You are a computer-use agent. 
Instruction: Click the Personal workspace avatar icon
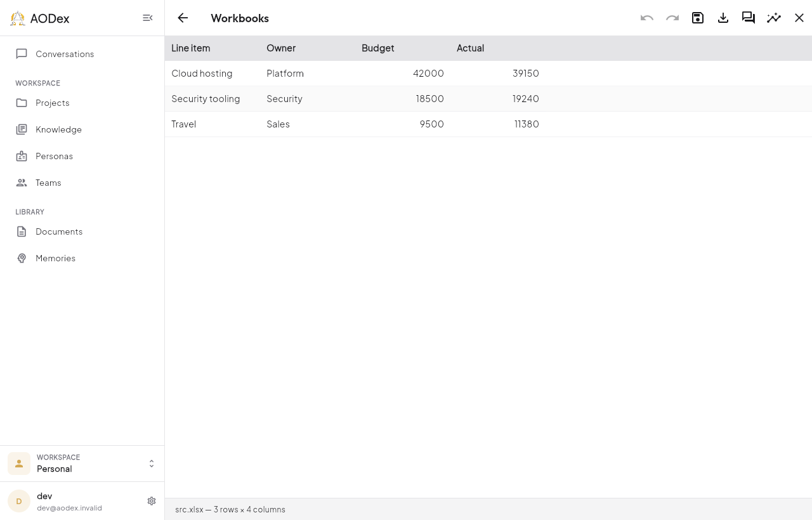19,464
